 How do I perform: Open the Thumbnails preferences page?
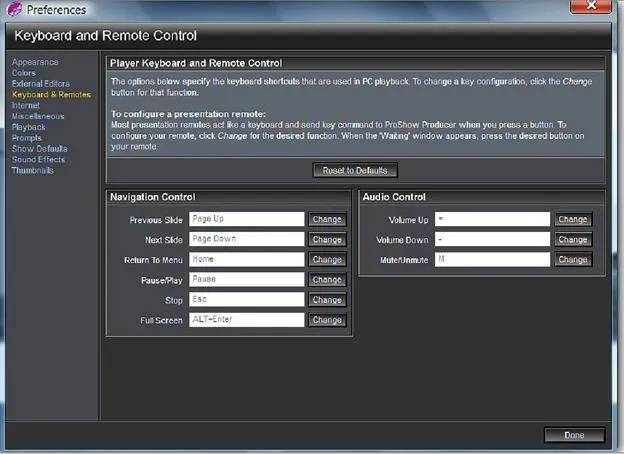(x=33, y=170)
